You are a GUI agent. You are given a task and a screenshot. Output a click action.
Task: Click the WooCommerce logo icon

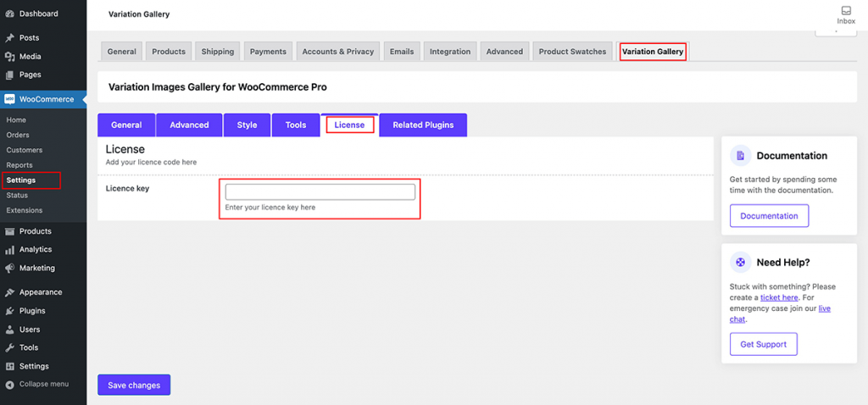(x=9, y=100)
